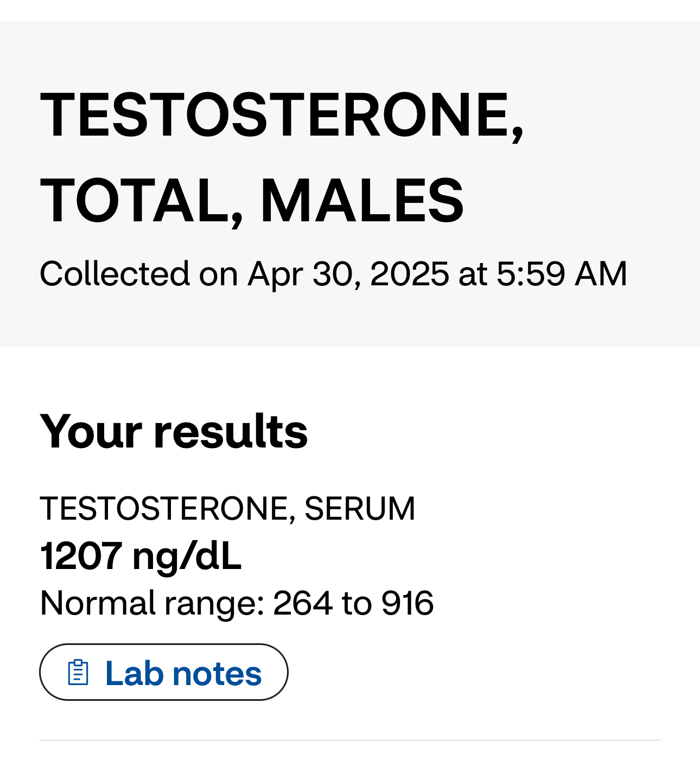700x767 pixels.
Task: Select the upper bound value 916
Action: tap(408, 603)
